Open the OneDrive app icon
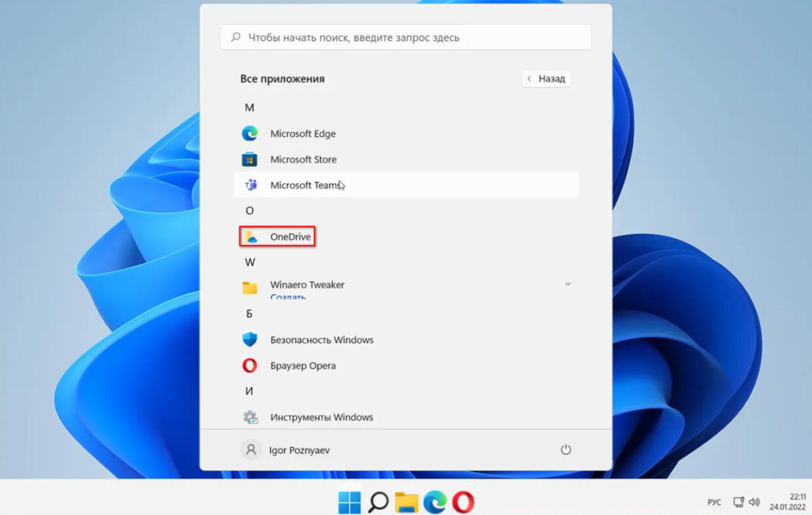 click(250, 237)
